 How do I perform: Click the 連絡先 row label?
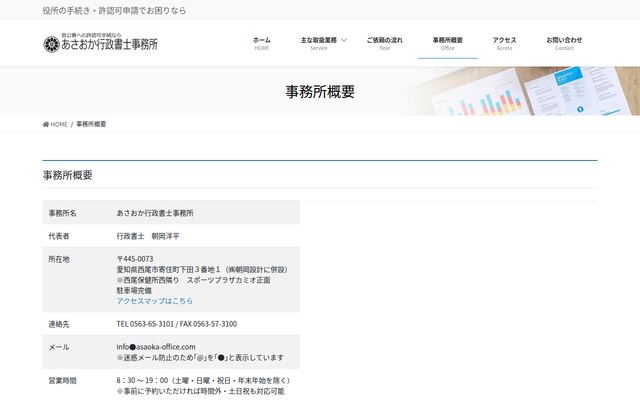[x=59, y=324]
